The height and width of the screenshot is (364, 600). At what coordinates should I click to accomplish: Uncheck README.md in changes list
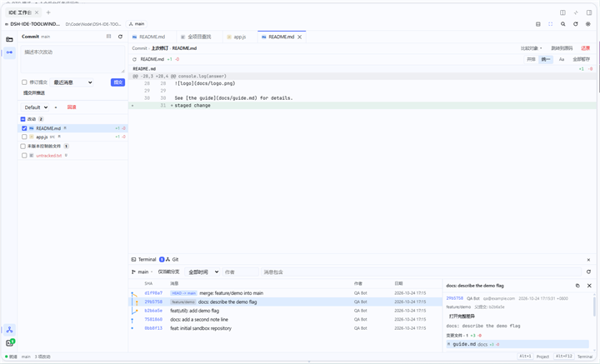(x=24, y=128)
